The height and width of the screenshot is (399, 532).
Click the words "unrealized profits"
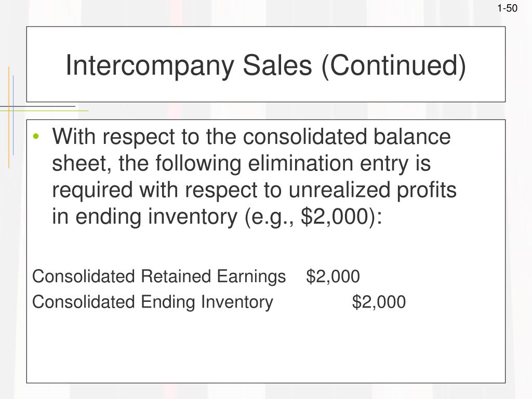point(373,190)
